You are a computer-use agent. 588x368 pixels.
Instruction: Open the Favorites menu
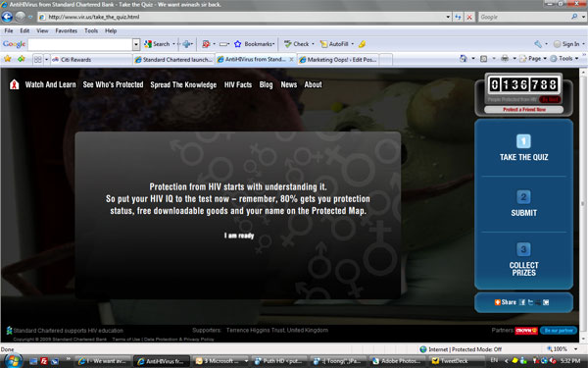[x=66, y=30]
